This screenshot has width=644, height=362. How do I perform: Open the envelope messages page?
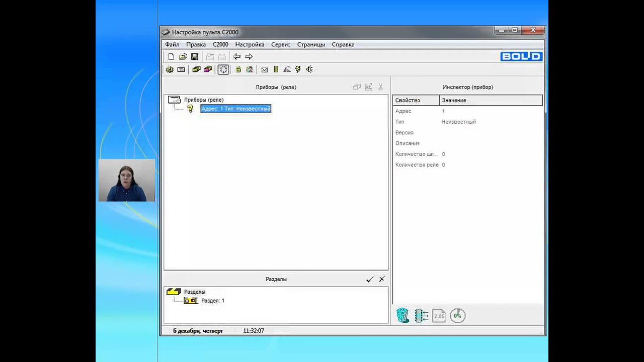pyautogui.click(x=265, y=69)
